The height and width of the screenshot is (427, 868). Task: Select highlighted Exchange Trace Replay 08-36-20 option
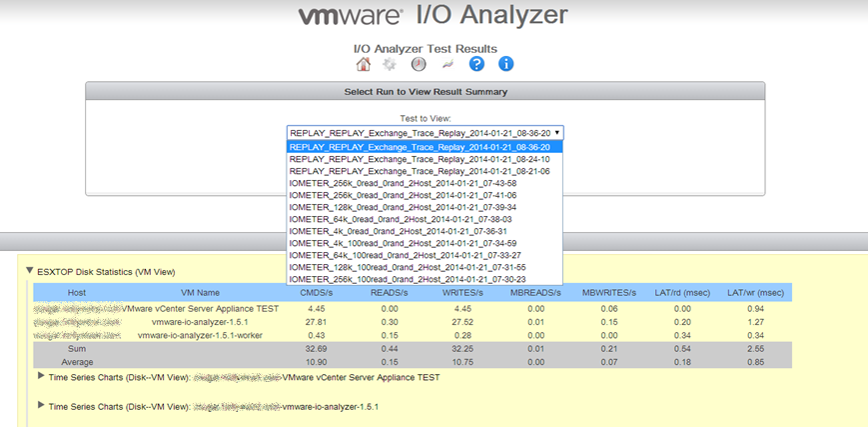[420, 147]
